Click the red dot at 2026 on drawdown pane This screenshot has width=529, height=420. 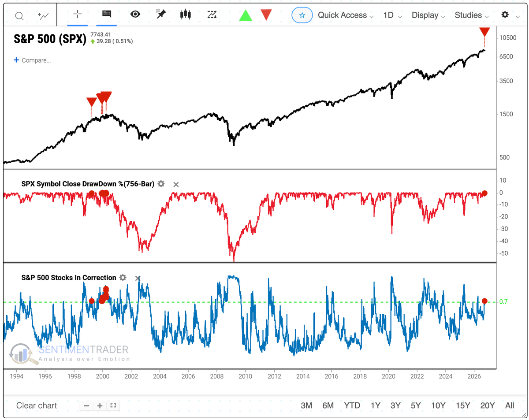click(x=484, y=193)
